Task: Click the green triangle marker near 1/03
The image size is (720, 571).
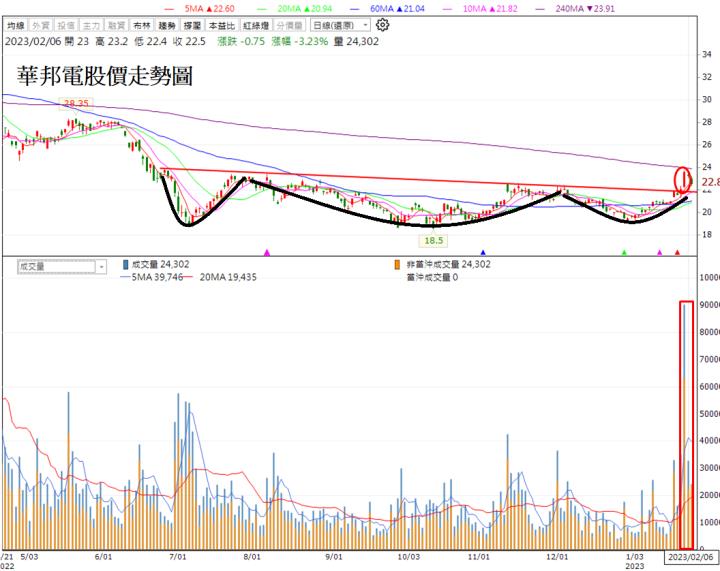Action: (x=624, y=252)
